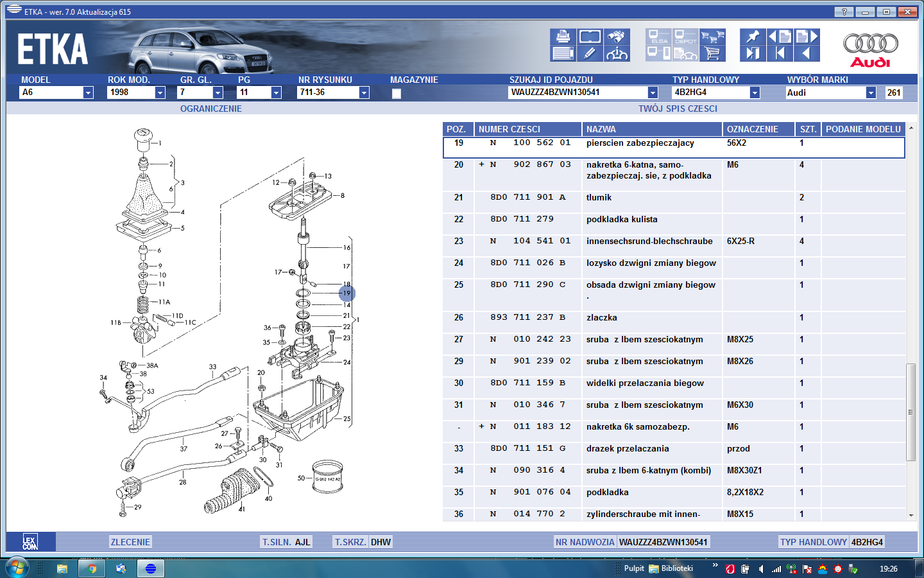Open the DEPOT link icon
The width and height of the screenshot is (924, 578).
(x=686, y=37)
